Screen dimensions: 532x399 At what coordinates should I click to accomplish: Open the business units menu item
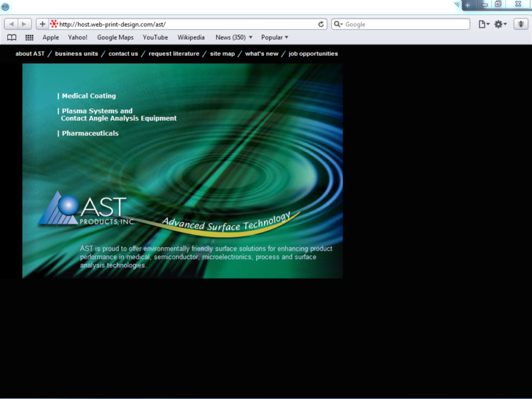click(x=76, y=54)
